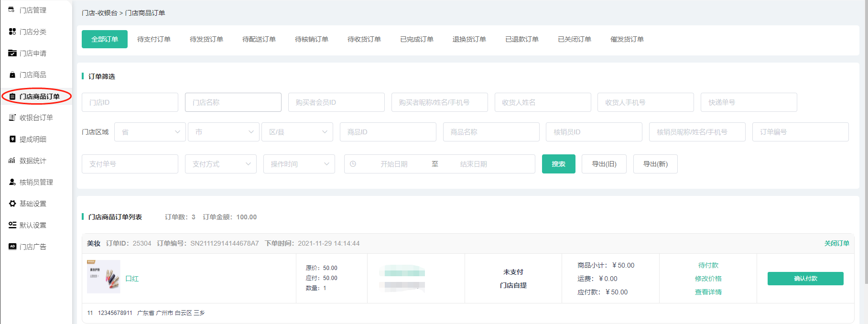Expand the 操作时间 dropdown

(x=299, y=164)
